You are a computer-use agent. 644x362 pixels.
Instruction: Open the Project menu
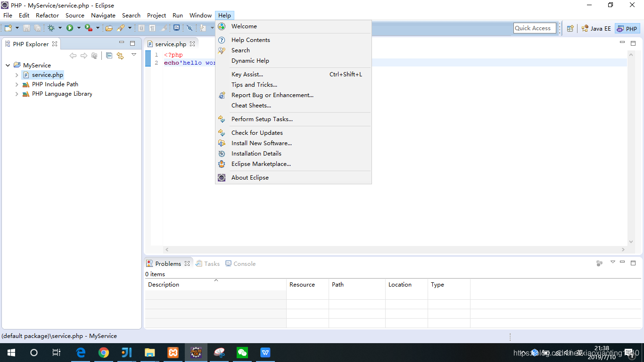(157, 15)
